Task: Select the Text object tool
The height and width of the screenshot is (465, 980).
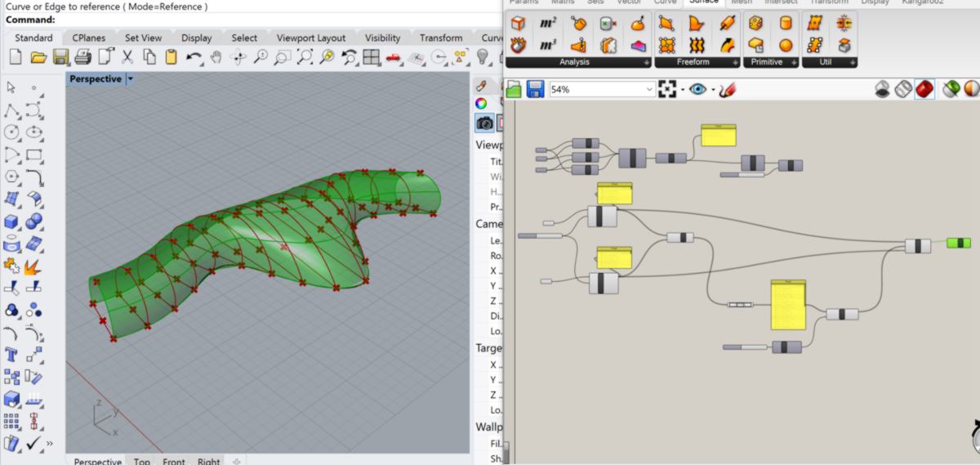Action: point(12,354)
